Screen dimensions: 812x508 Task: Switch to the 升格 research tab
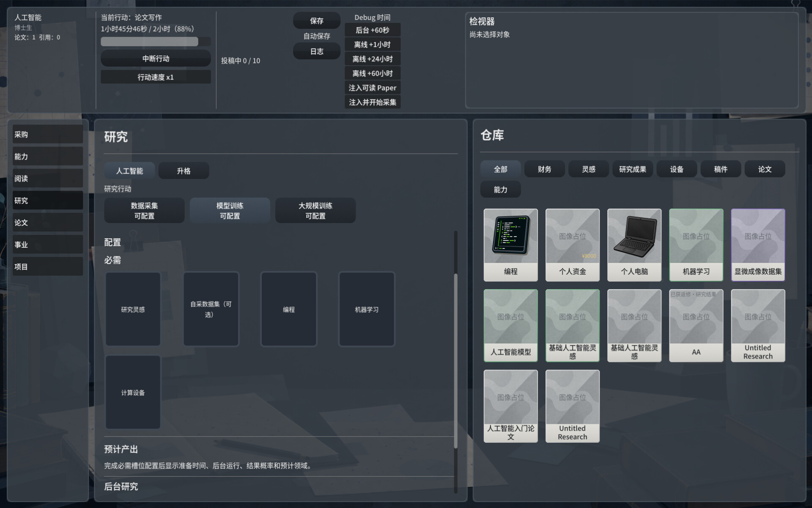(184, 171)
